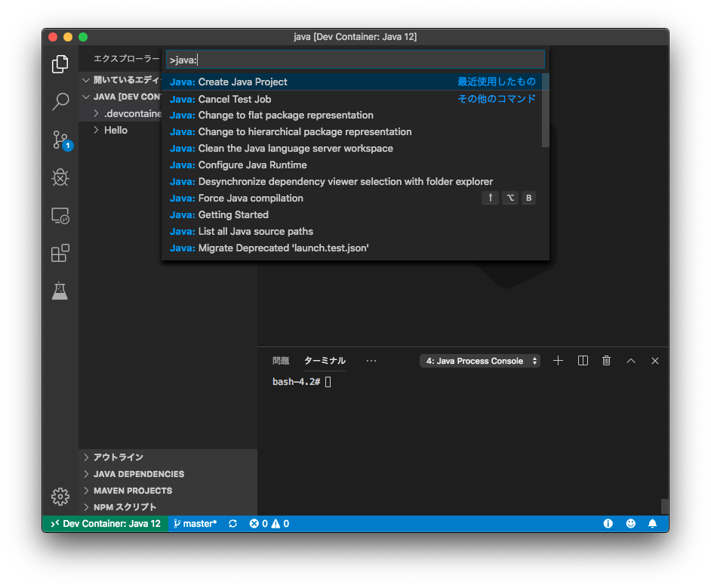The width and height of the screenshot is (711, 588).
Task: Select Desynchronize dependency viewer selection command
Action: pyautogui.click(x=352, y=182)
